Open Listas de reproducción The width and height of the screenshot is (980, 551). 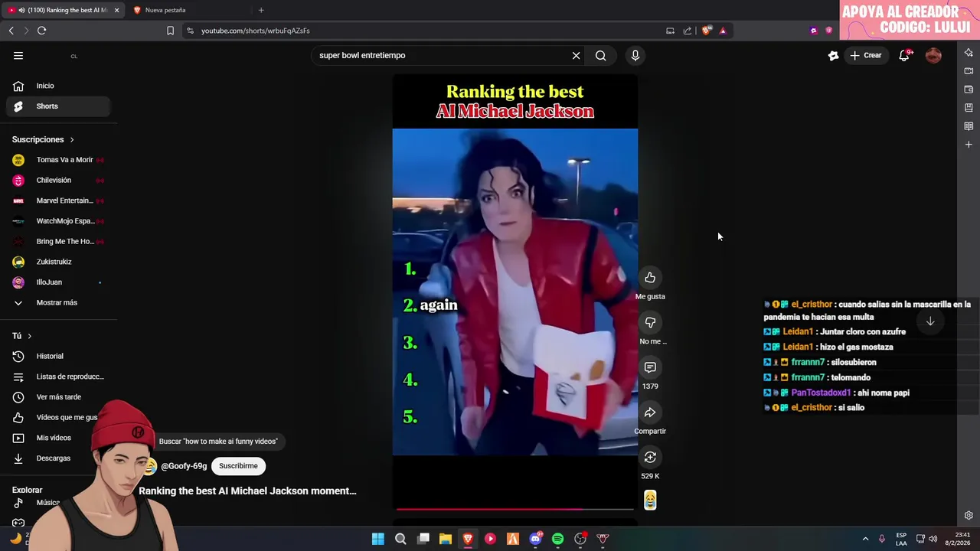58,377
